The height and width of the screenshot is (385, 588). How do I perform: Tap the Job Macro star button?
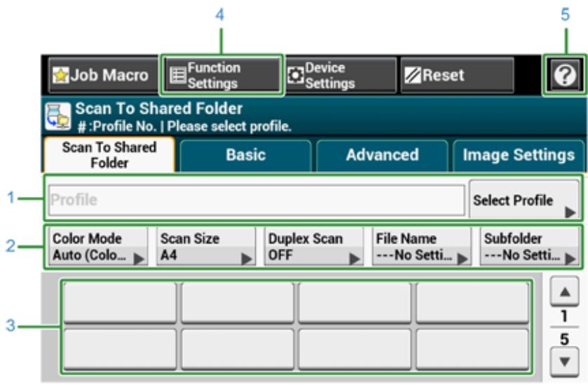(100, 76)
